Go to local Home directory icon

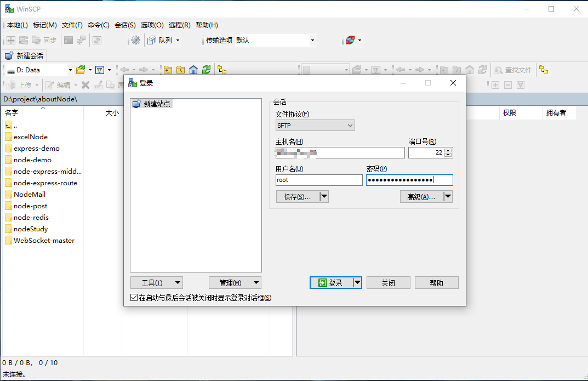193,70
